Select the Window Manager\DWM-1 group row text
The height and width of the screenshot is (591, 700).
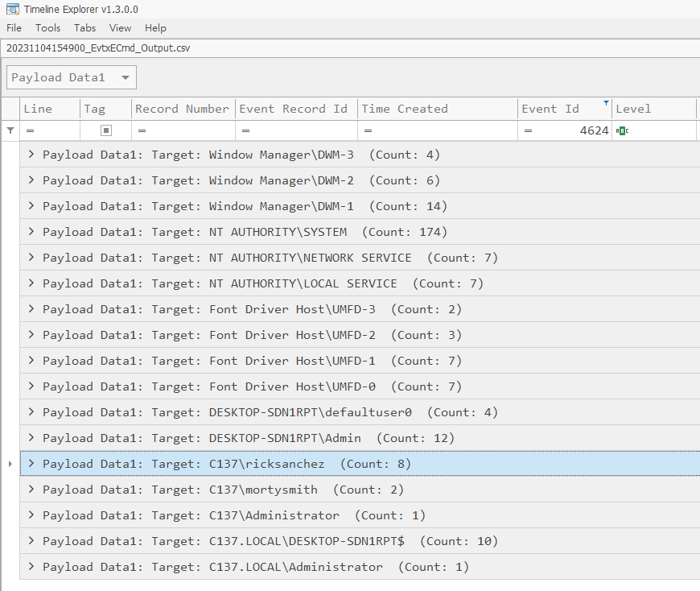[245, 206]
